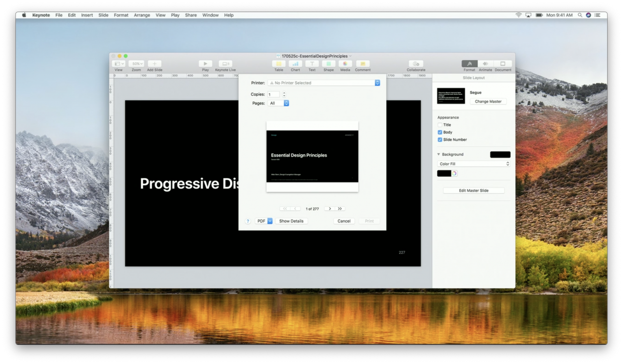The height and width of the screenshot is (364, 623).
Task: Open the Window menu
Action: point(210,15)
